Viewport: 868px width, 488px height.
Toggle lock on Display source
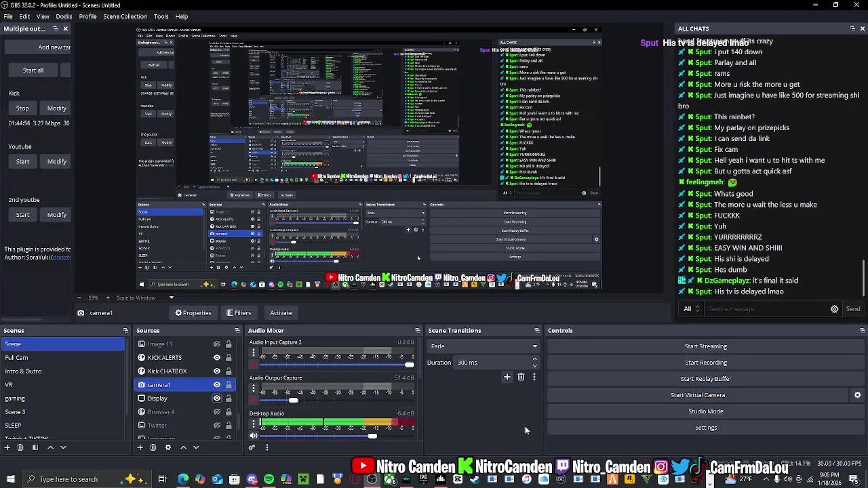click(229, 399)
